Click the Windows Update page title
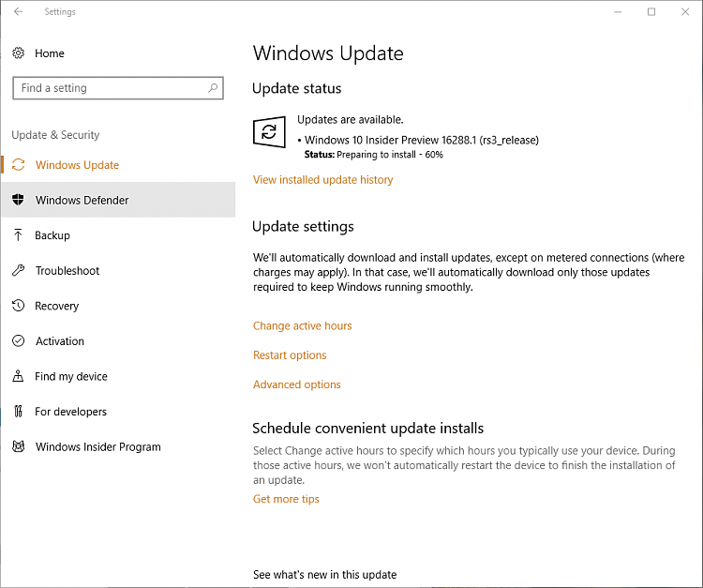The image size is (703, 588). coord(328,53)
